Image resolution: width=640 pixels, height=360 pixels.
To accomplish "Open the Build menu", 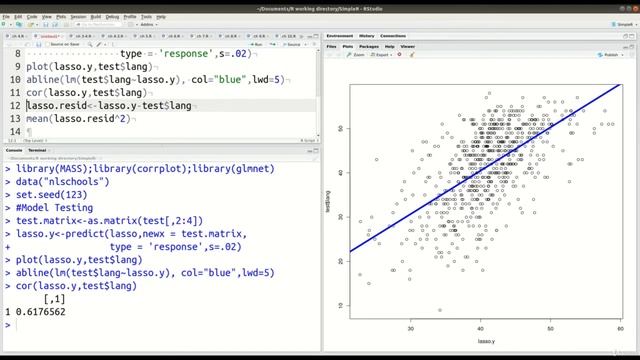I will (96, 17).
